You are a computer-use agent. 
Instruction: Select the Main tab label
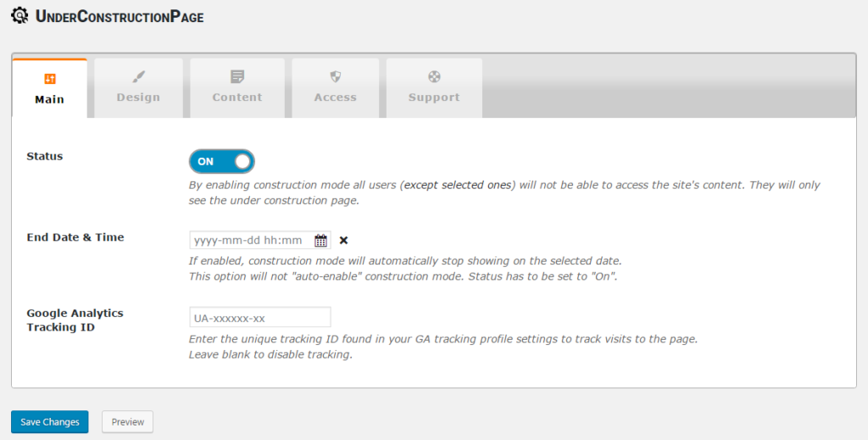tap(50, 100)
